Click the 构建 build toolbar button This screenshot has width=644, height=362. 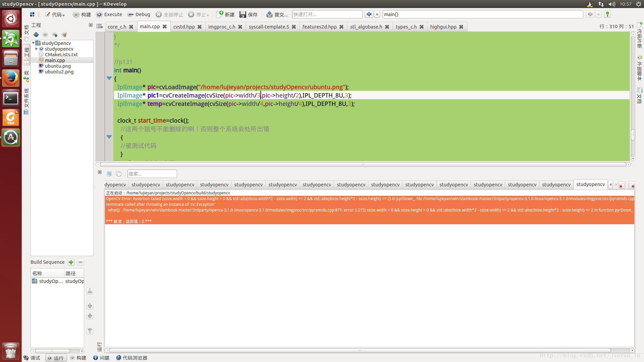82,14
